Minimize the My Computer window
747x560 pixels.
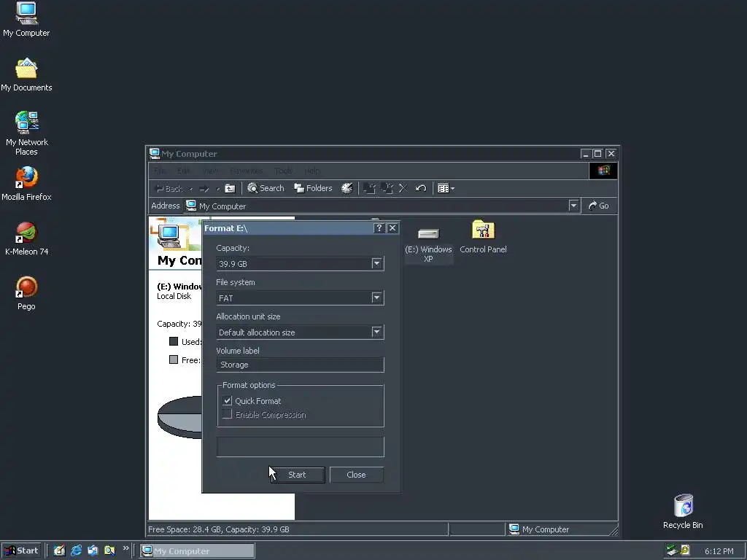tap(586, 154)
